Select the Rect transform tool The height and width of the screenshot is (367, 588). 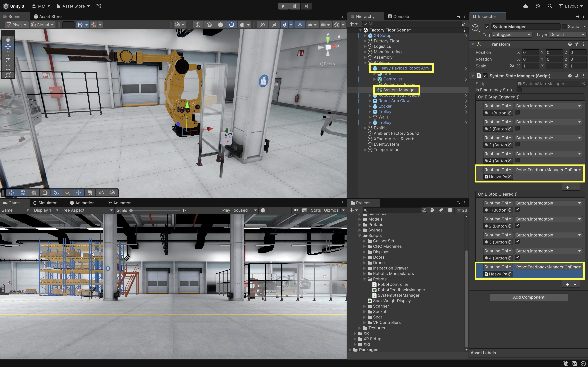[8, 68]
